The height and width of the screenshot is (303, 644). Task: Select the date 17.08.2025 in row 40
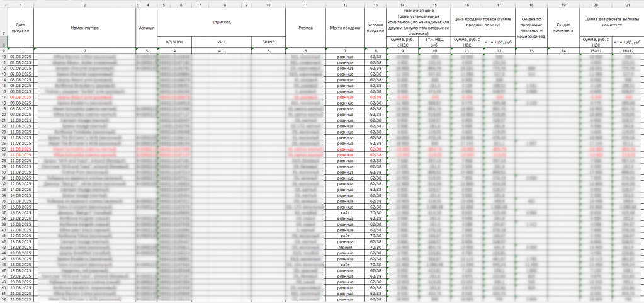click(x=20, y=230)
